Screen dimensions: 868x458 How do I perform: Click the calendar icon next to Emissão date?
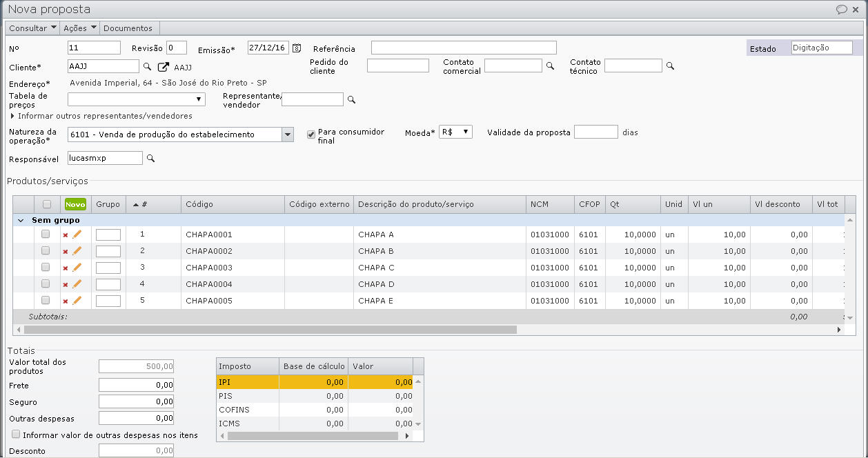[x=297, y=48]
